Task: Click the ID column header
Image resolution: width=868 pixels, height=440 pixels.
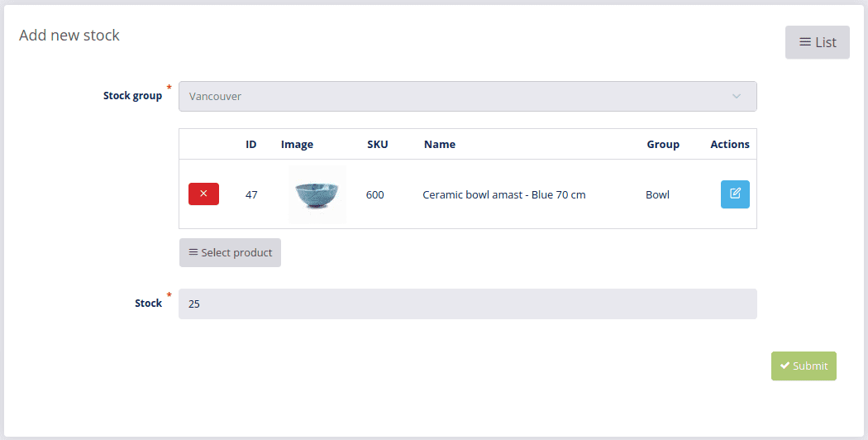Action: (x=250, y=145)
